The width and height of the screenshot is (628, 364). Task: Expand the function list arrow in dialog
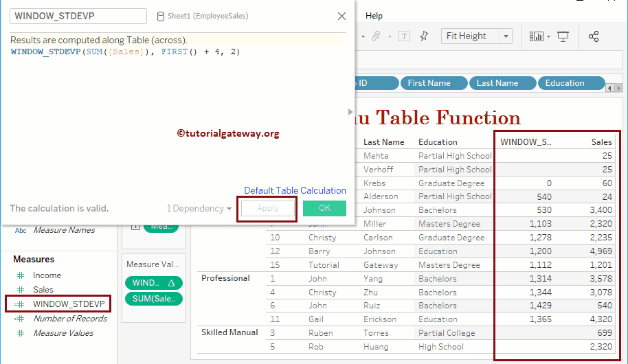(x=350, y=112)
